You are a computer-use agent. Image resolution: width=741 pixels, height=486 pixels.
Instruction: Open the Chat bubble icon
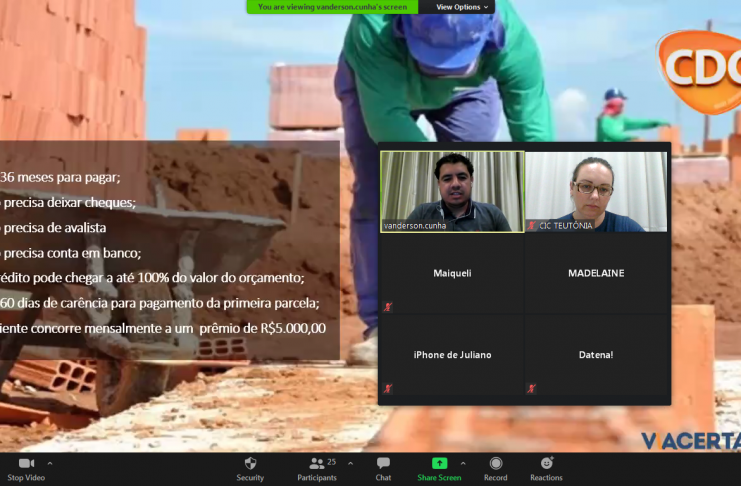click(x=383, y=463)
